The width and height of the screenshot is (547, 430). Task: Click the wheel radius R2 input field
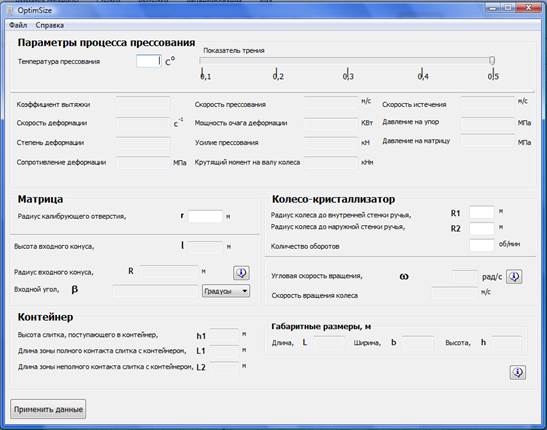click(x=481, y=228)
